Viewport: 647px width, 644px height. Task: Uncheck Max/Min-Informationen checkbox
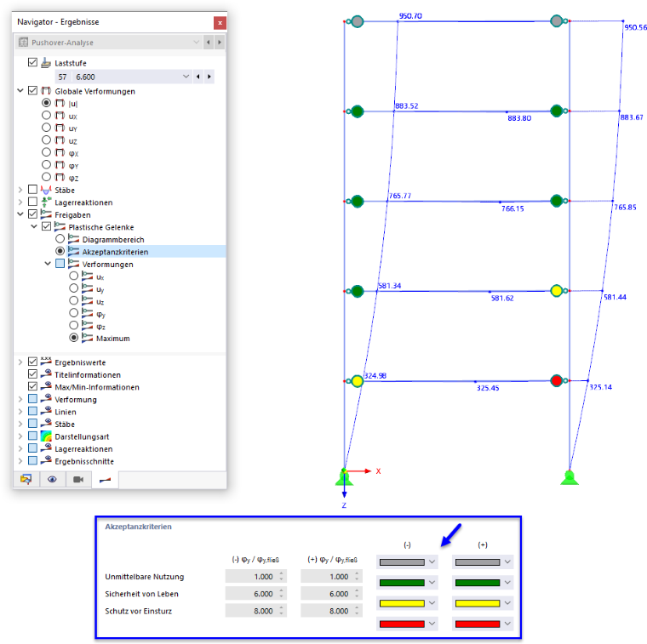(32, 386)
